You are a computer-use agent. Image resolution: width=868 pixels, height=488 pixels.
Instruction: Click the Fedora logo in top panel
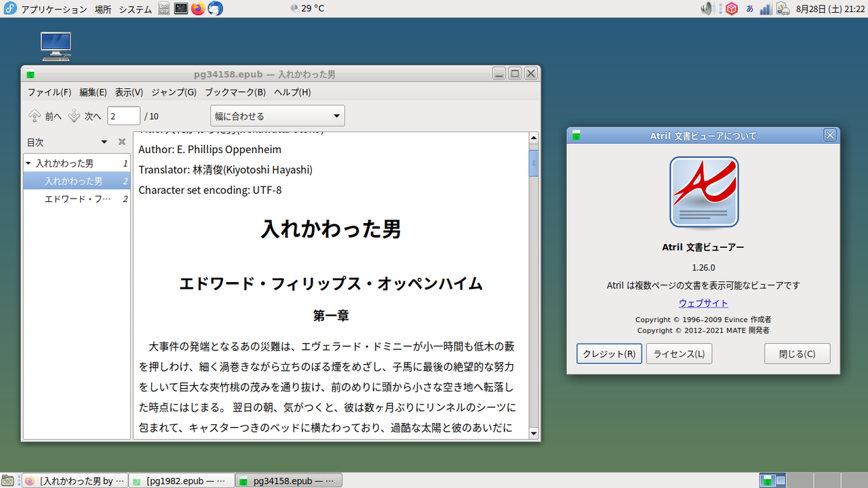click(10, 9)
